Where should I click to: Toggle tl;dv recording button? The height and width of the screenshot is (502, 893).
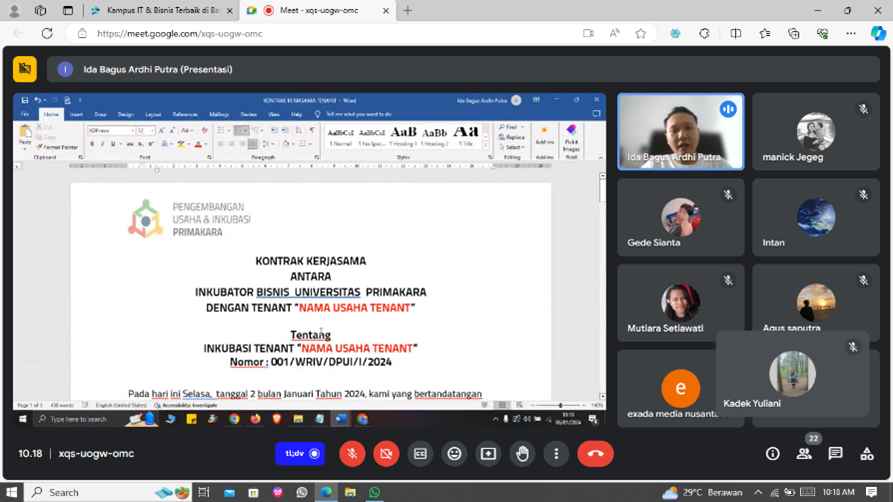coord(300,454)
